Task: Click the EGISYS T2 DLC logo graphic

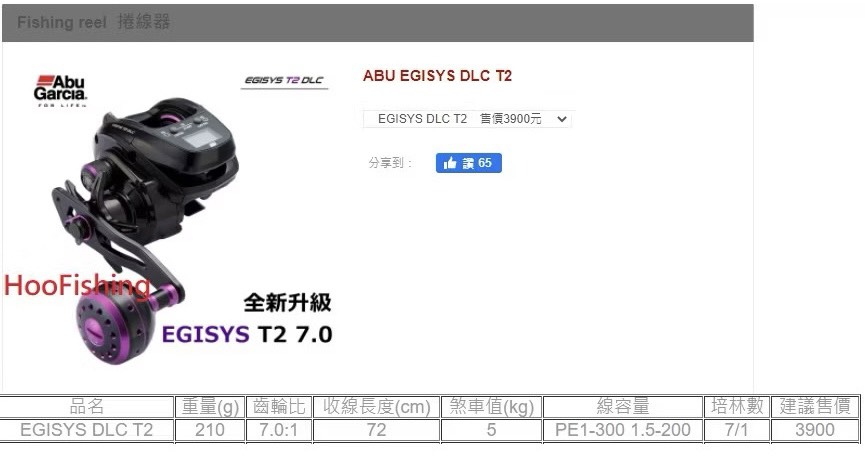Action: (x=284, y=81)
